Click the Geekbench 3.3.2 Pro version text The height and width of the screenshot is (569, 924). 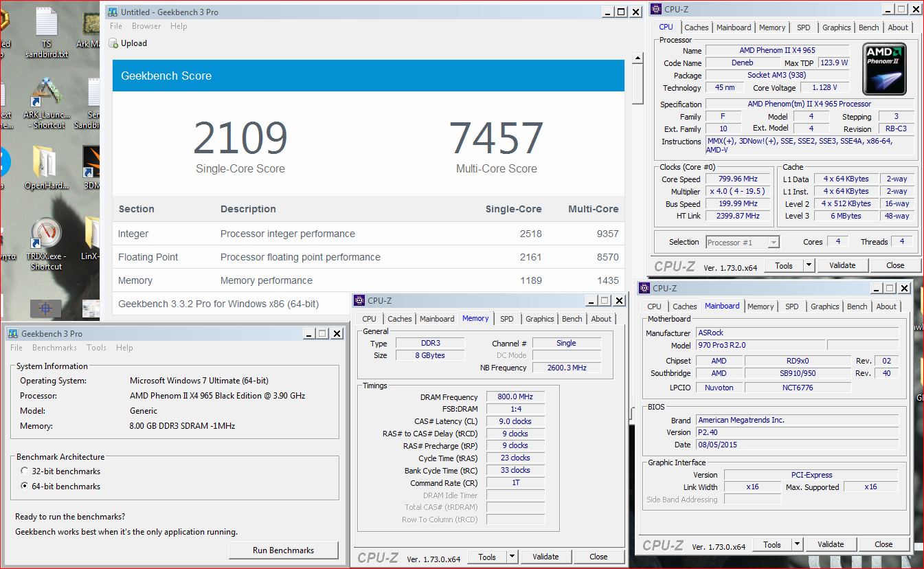tap(218, 304)
